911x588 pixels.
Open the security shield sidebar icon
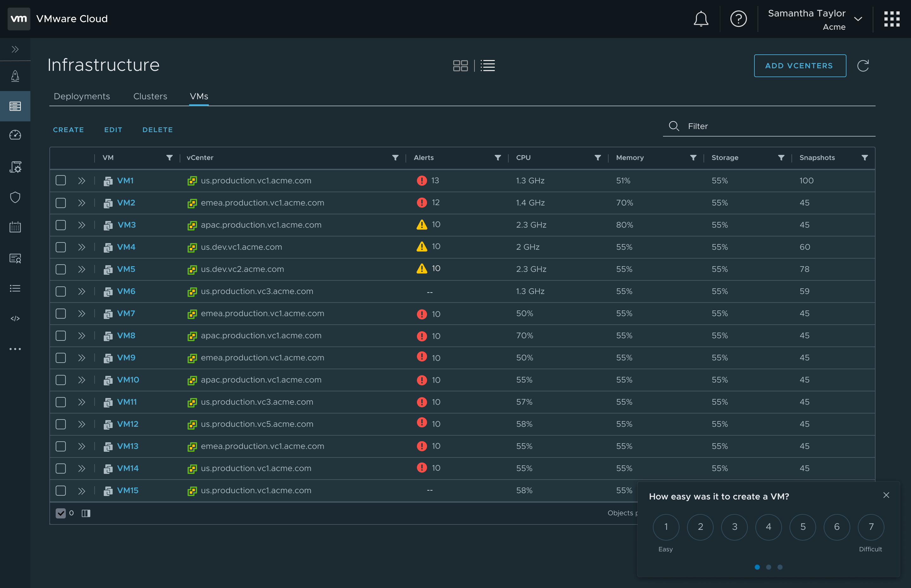coord(15,197)
